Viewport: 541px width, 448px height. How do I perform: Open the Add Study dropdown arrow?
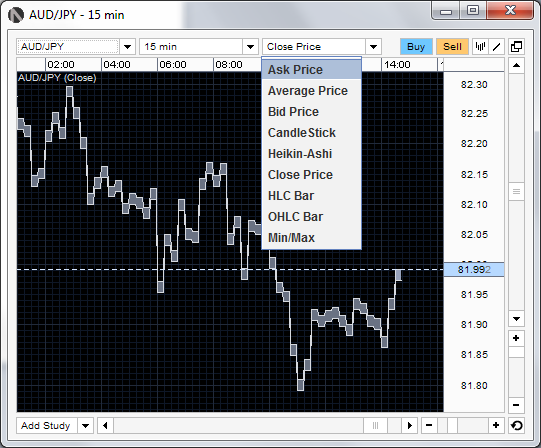tap(85, 426)
